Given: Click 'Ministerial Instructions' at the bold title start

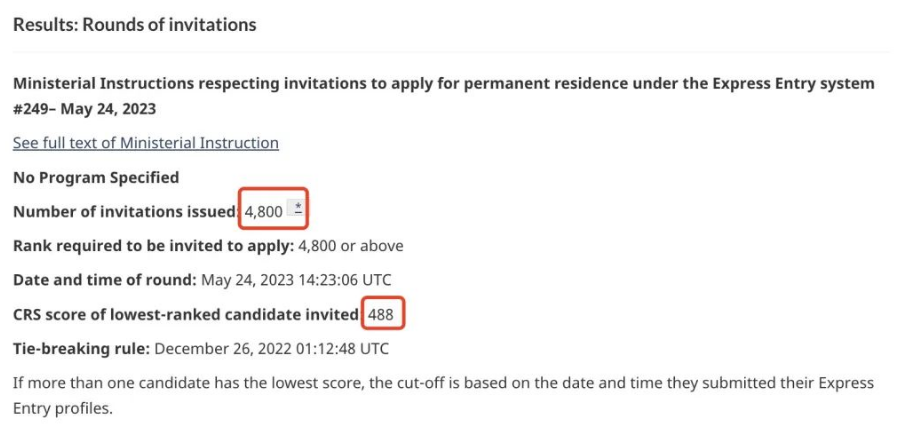Looking at the screenshot, I should point(103,83).
